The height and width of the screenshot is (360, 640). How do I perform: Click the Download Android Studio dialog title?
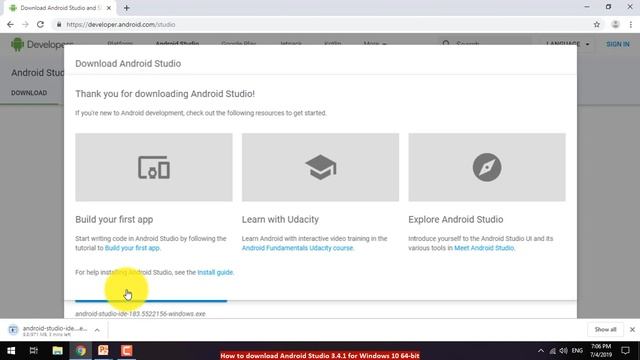pos(128,64)
